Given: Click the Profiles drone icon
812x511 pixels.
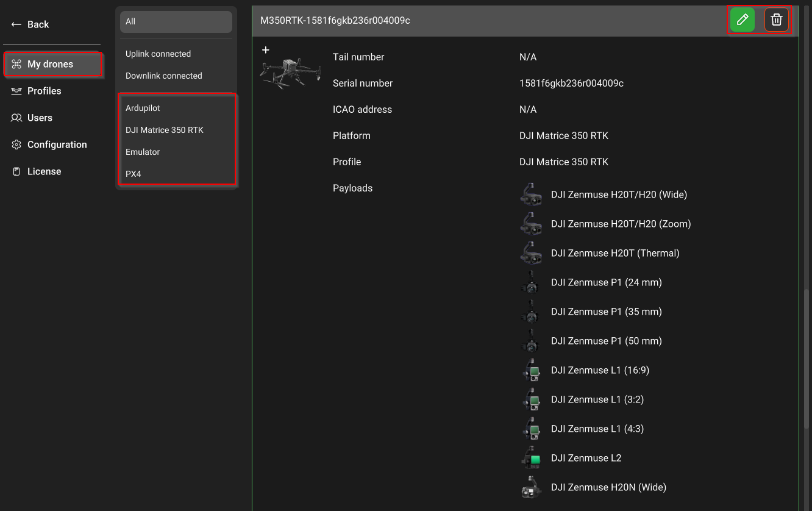Looking at the screenshot, I should 16,91.
